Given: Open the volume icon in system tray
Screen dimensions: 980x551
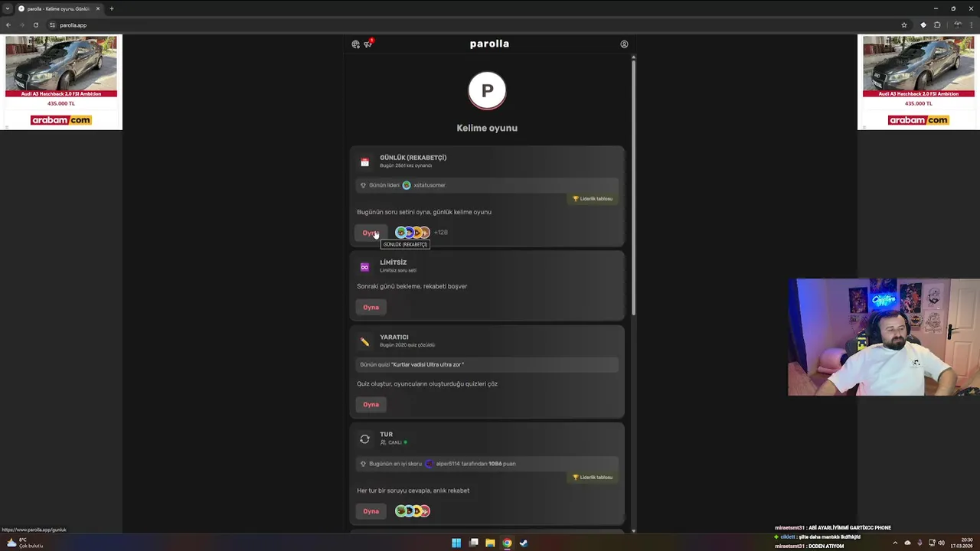Looking at the screenshot, I should coord(941,543).
